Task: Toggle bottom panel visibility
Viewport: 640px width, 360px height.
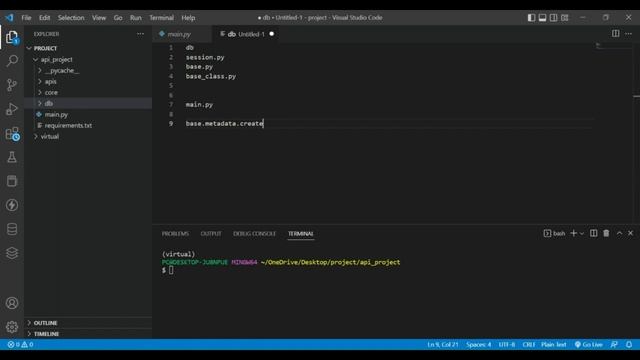Action: [x=542, y=18]
